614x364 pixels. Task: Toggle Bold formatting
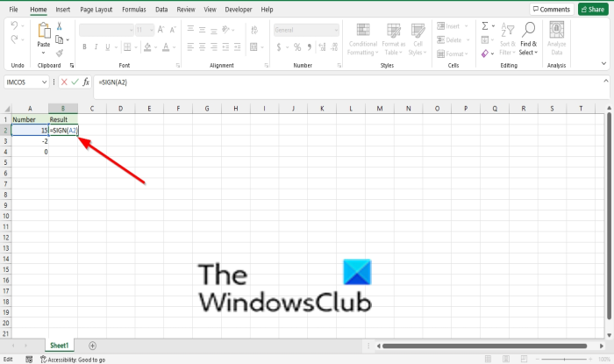pos(84,47)
